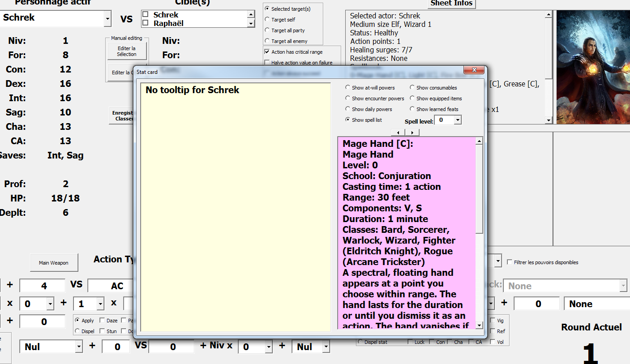Check the Daze checkbox
Viewport: 630px width, 364px height.
(102, 321)
